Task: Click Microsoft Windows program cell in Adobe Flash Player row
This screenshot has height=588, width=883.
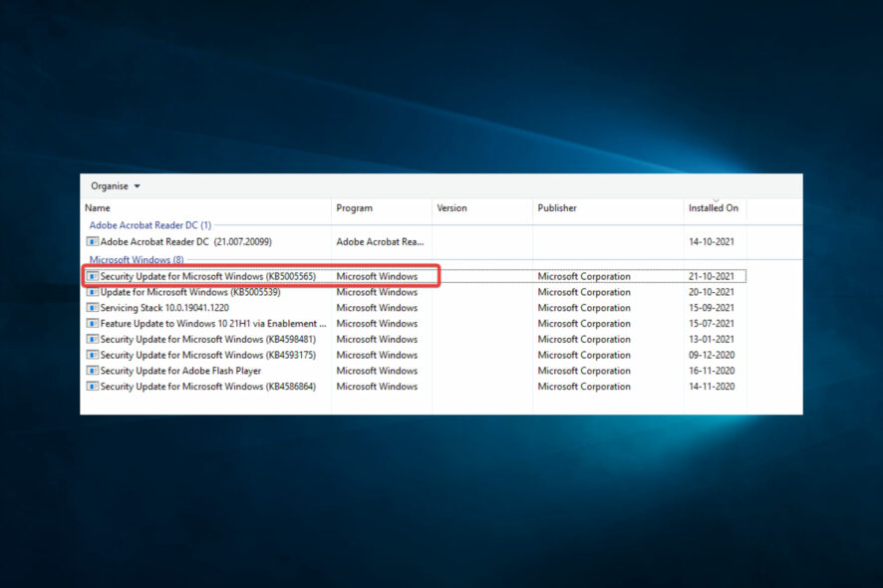Action: point(377,371)
